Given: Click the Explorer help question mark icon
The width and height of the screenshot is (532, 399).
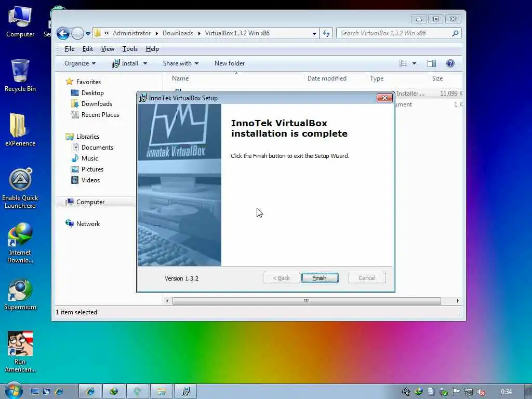Looking at the screenshot, I should click(450, 63).
